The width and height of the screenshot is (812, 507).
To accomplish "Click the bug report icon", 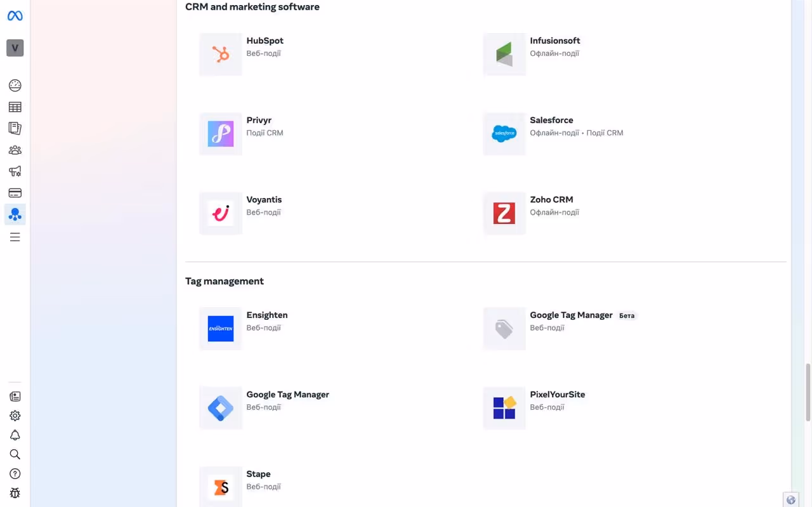I will (15, 493).
